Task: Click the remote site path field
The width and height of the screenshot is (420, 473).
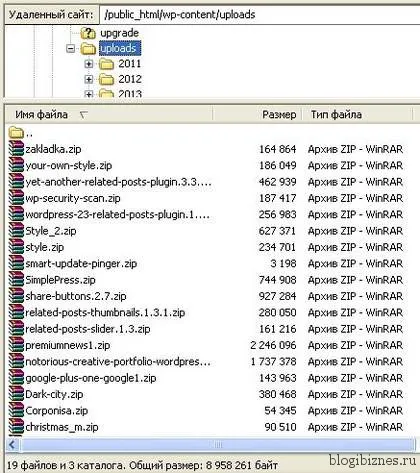Action: coord(259,15)
